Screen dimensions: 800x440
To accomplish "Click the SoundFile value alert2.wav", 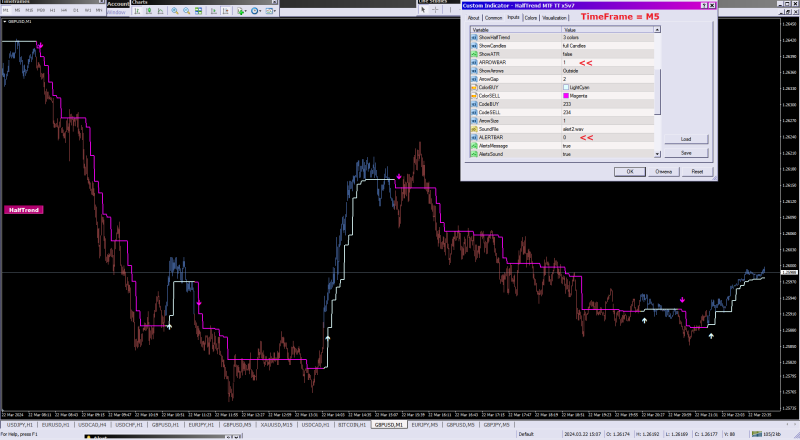I will [573, 129].
